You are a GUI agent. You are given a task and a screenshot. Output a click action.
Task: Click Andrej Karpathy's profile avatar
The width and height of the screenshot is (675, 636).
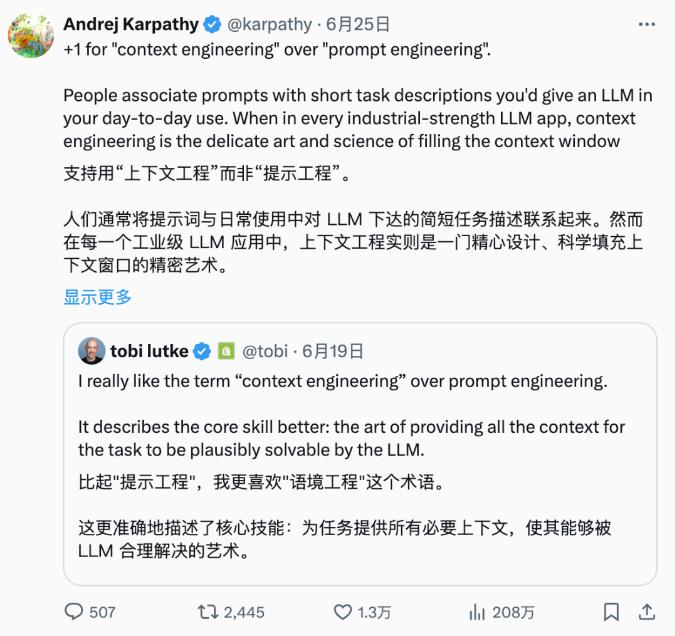[30, 35]
